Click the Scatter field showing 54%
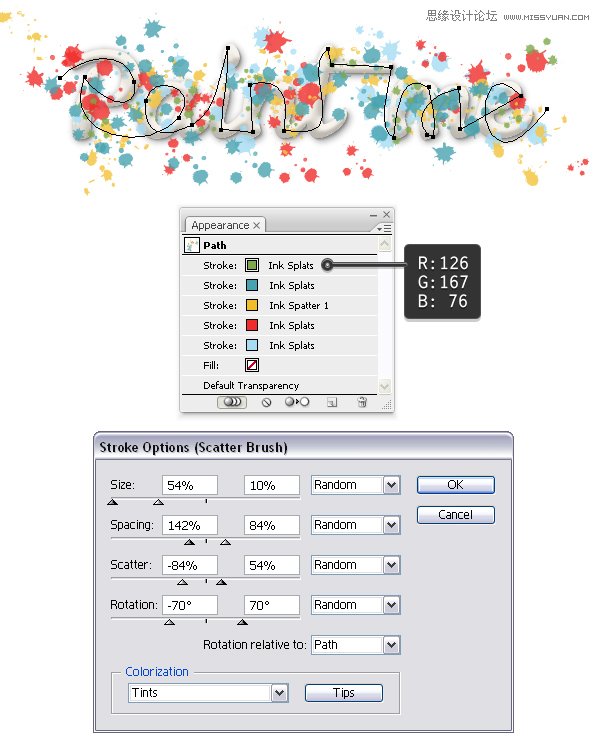 [272, 565]
